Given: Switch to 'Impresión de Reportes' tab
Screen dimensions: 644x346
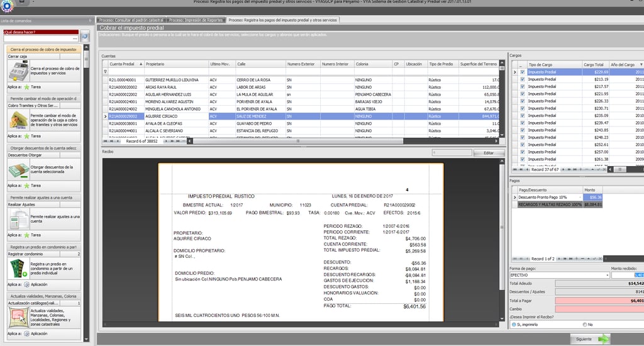Looking at the screenshot, I should [x=196, y=20].
